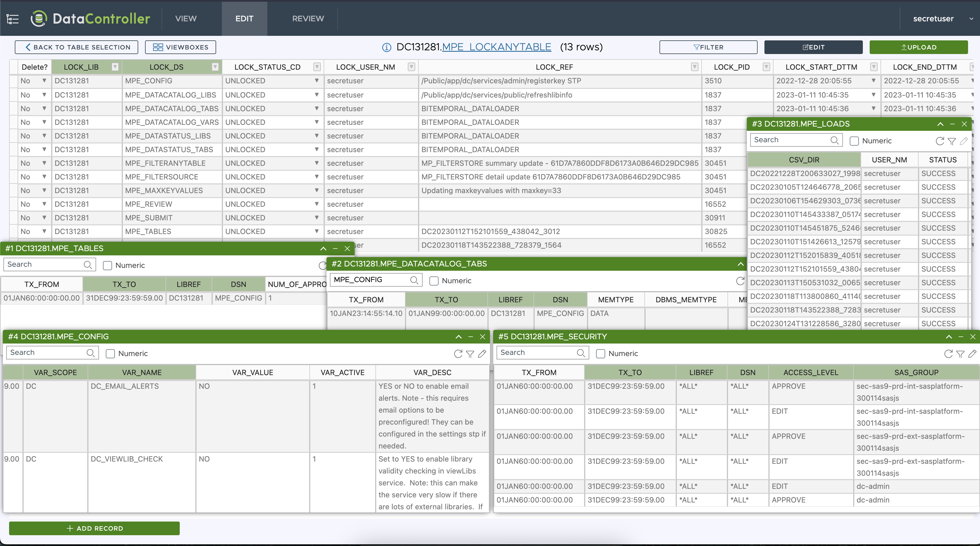Open the sidebar tree menu icon

[13, 19]
